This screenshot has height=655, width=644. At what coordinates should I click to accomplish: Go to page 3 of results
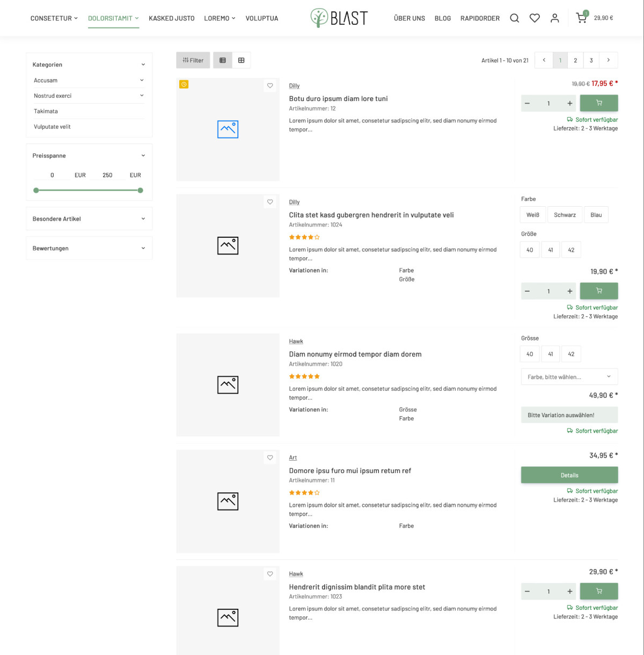coord(591,60)
